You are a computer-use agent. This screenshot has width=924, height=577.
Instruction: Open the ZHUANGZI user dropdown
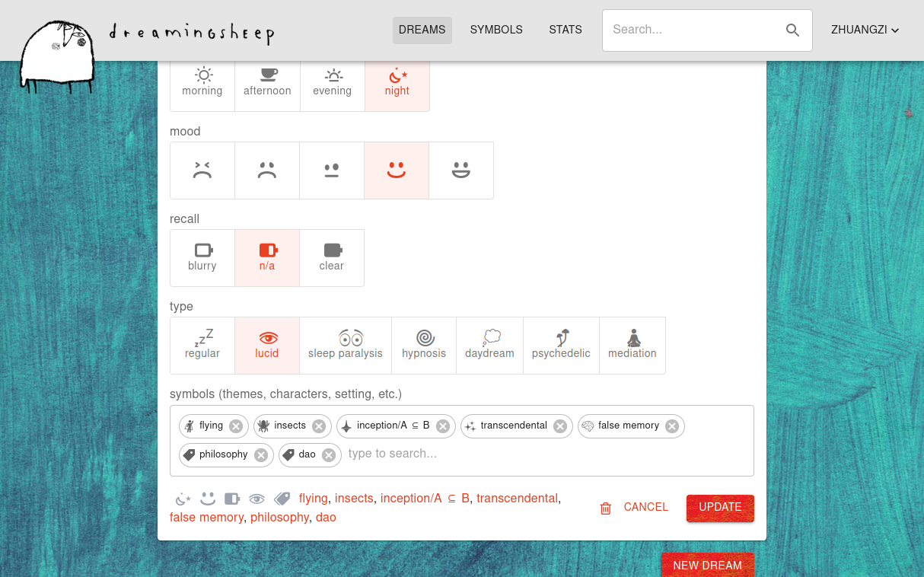(x=865, y=30)
